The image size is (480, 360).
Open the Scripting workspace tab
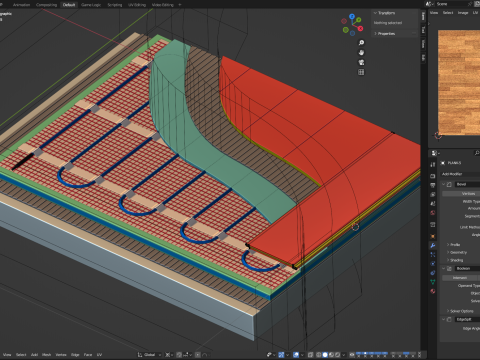click(115, 5)
